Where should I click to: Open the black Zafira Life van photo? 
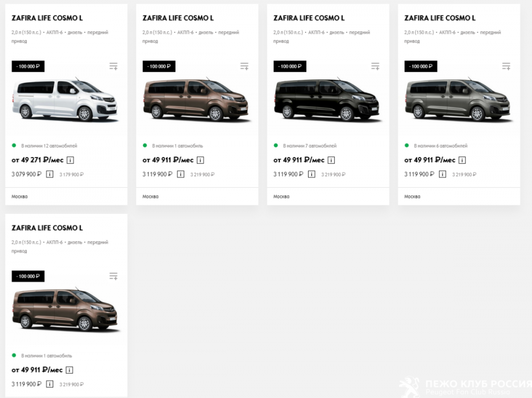[x=328, y=100]
